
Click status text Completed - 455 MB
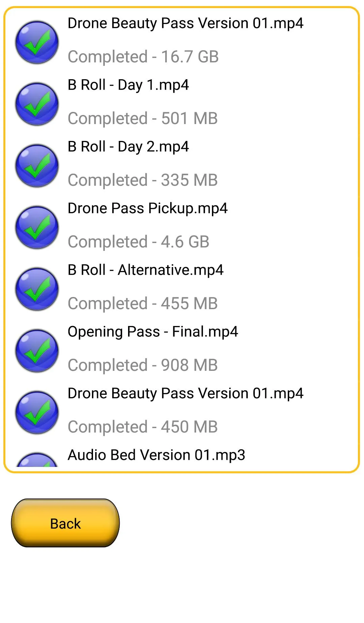(x=143, y=304)
